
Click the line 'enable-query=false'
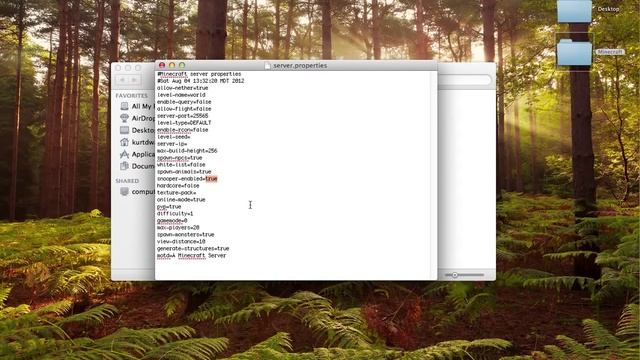[184, 102]
